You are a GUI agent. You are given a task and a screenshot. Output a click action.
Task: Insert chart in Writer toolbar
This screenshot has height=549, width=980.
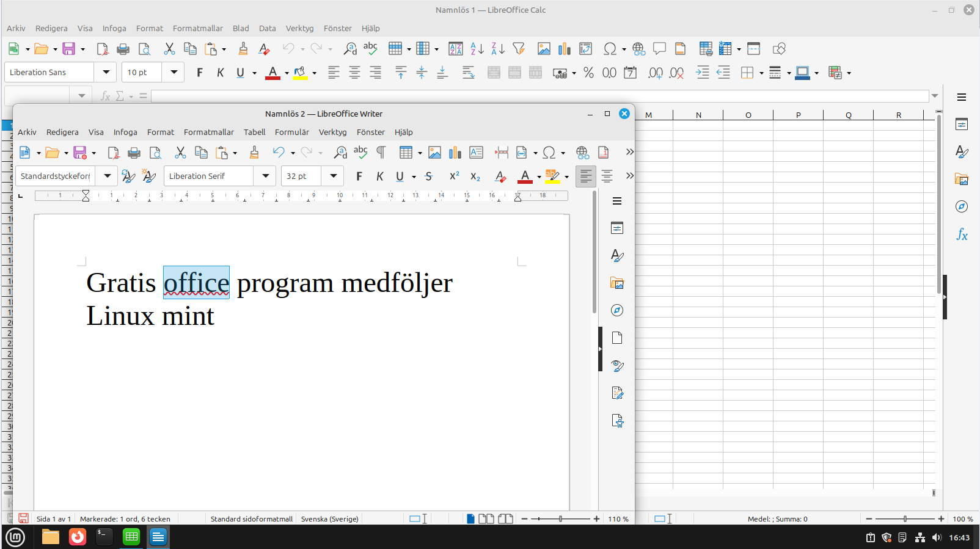[455, 153]
